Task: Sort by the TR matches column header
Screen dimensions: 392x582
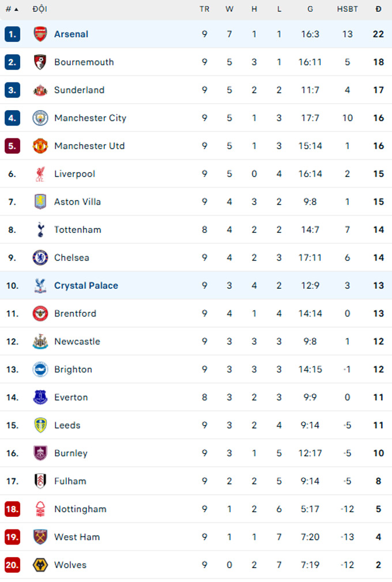Action: (x=204, y=9)
